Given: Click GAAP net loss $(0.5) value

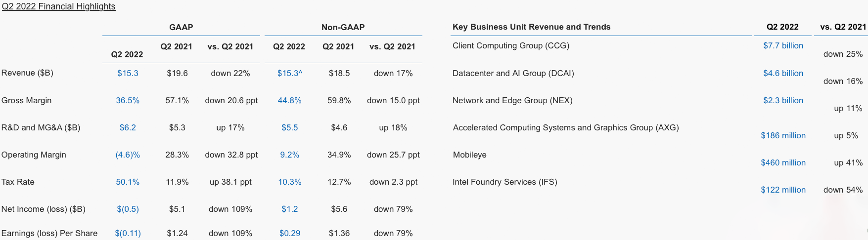Looking at the screenshot, I should (x=128, y=209).
